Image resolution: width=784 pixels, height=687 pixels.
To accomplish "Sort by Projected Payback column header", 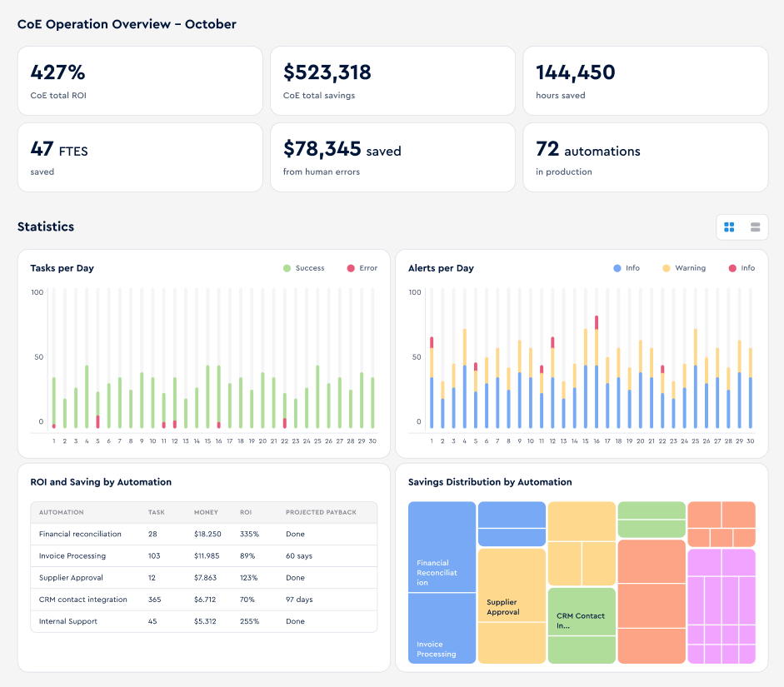I will [321, 512].
